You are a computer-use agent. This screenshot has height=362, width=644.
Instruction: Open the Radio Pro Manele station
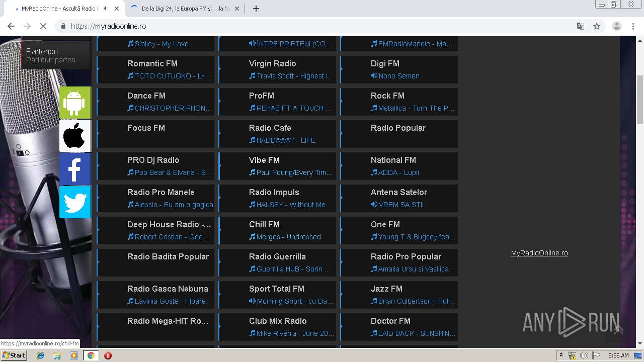[155, 198]
